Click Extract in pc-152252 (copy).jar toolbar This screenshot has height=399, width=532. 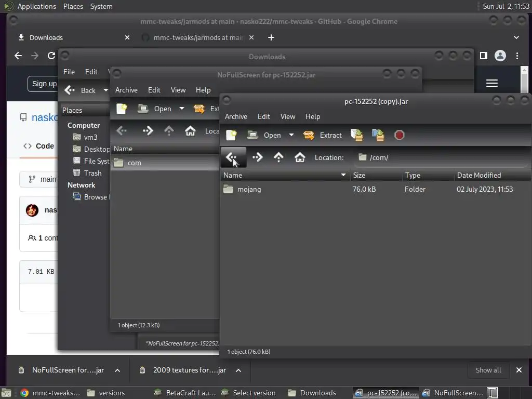[x=323, y=135]
